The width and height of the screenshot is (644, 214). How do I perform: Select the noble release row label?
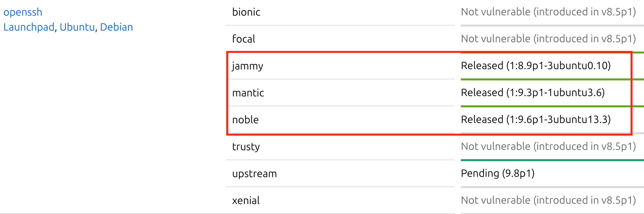(245, 120)
